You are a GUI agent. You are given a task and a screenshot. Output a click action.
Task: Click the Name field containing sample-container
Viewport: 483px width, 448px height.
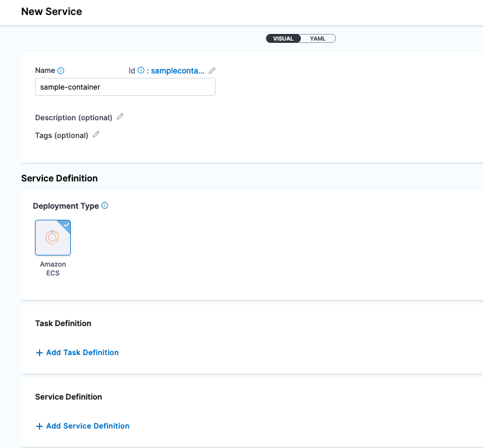coord(125,87)
